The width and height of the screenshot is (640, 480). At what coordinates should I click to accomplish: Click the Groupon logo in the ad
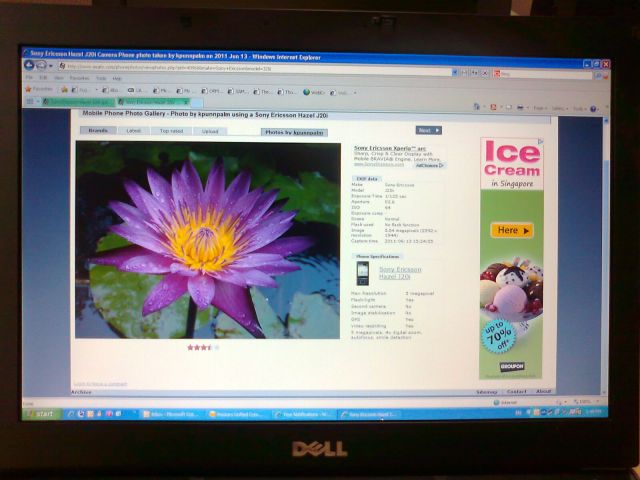pos(512,367)
